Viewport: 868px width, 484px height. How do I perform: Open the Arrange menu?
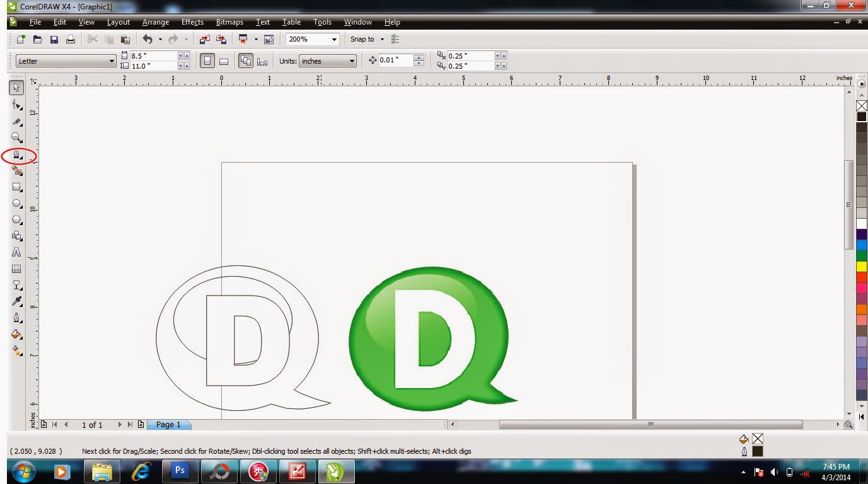click(x=156, y=22)
